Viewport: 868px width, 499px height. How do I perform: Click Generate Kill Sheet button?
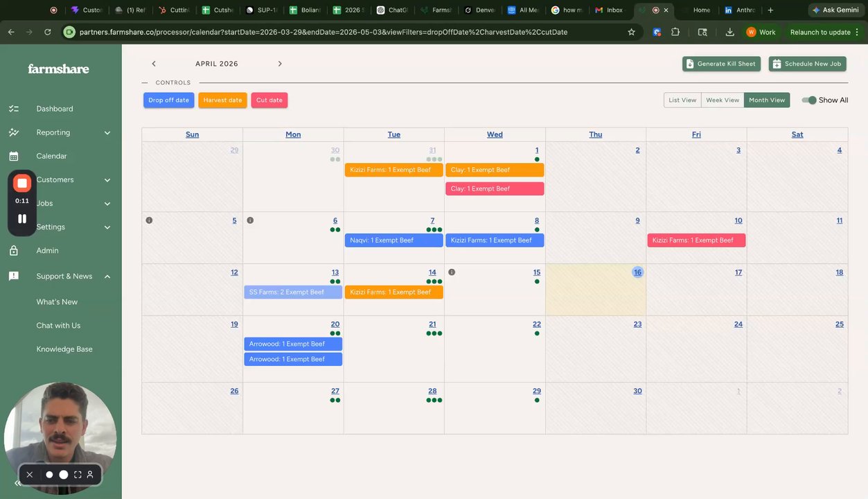(721, 64)
